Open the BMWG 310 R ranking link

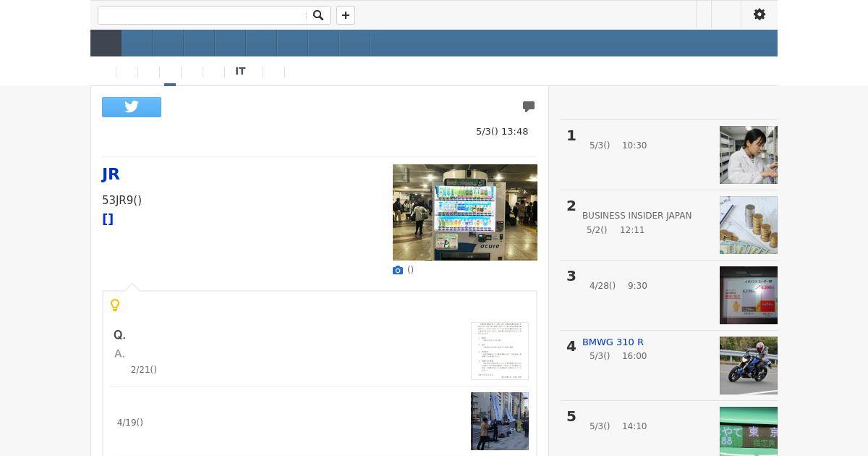613,342
